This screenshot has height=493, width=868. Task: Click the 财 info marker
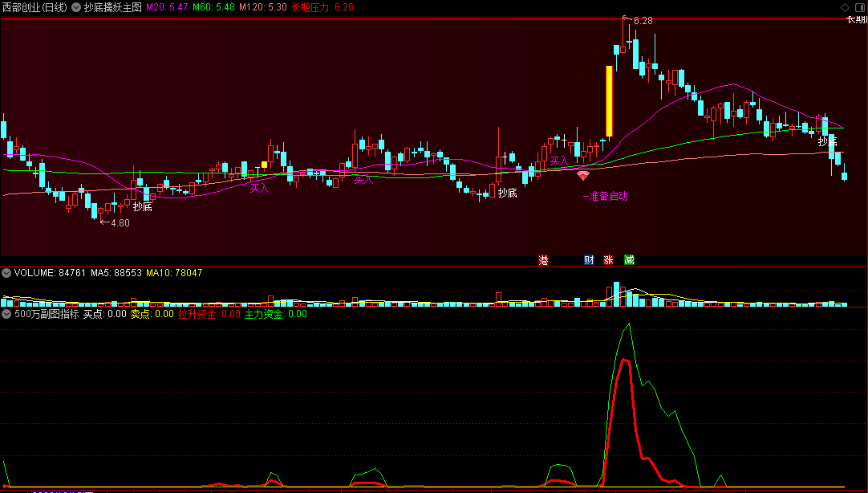[589, 260]
